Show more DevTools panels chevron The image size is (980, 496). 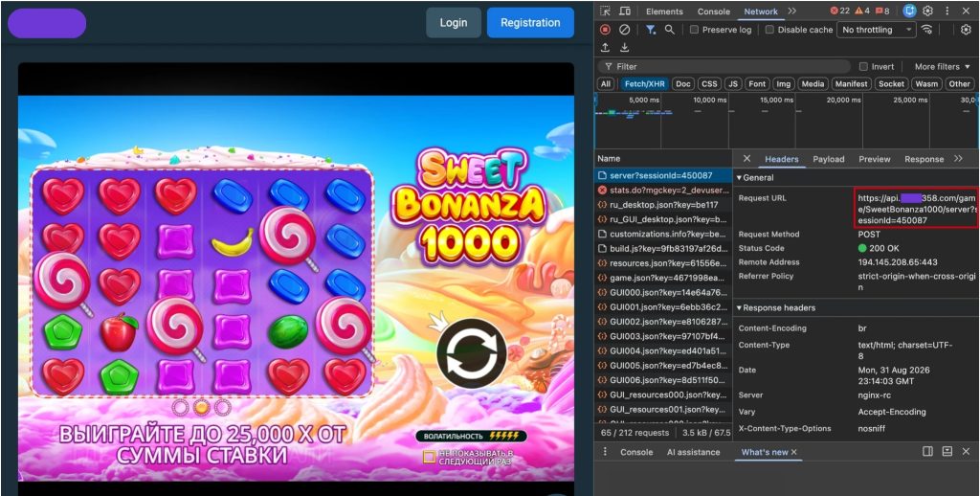(791, 11)
